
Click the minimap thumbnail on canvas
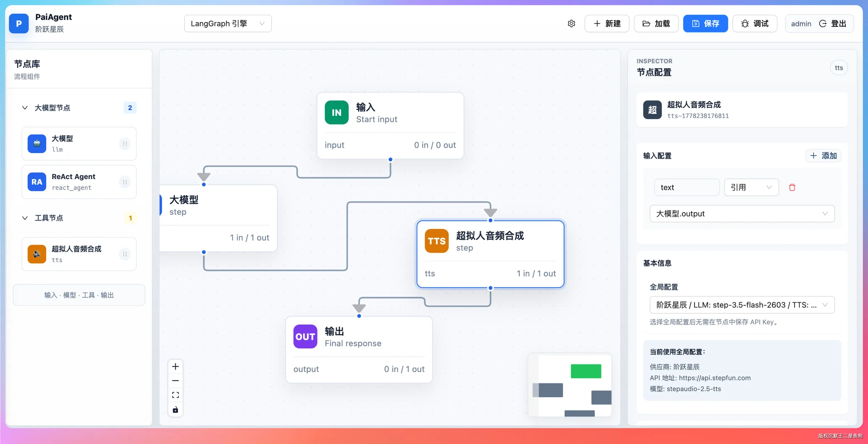pos(570,385)
